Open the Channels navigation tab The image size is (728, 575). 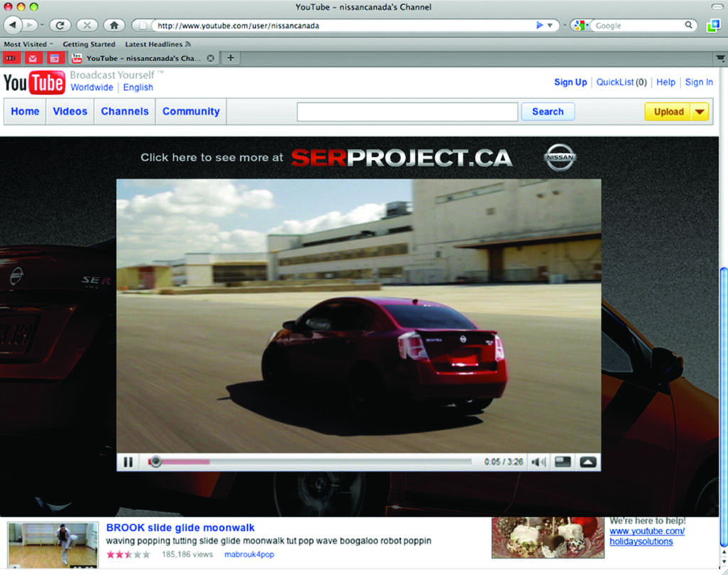125,112
